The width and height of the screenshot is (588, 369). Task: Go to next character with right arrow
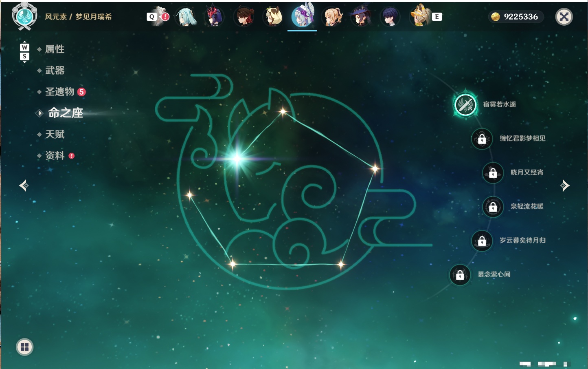pos(565,186)
